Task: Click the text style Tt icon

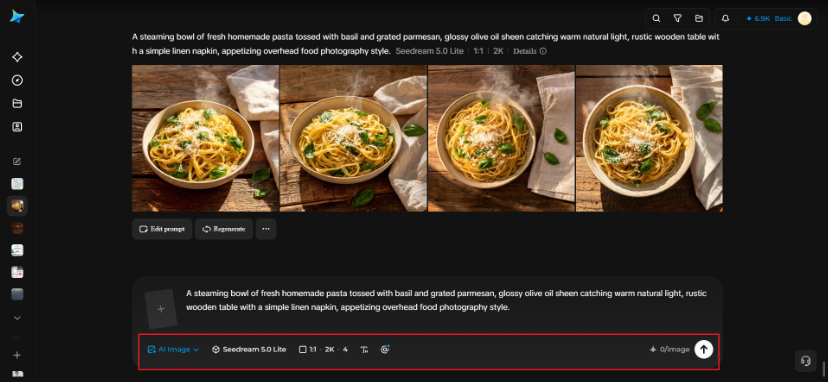Action: click(364, 349)
